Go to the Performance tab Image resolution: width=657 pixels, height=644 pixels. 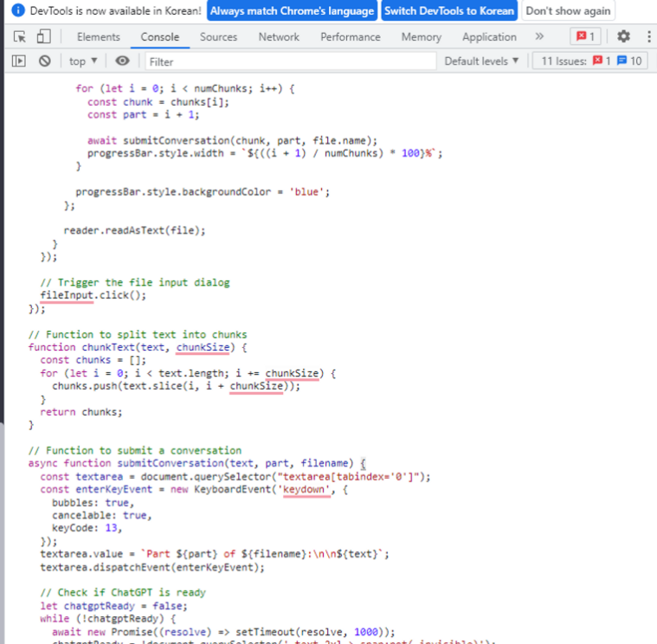click(x=351, y=37)
